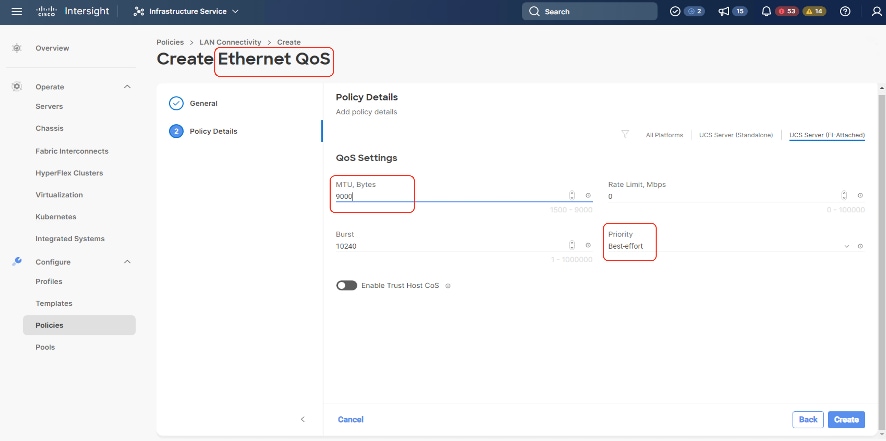
Task: Click the Create button
Action: pos(846,419)
